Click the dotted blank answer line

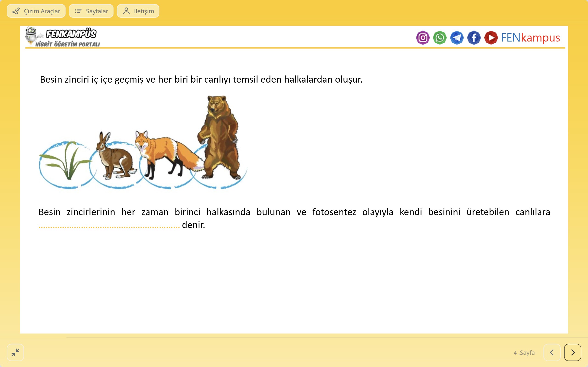click(109, 227)
